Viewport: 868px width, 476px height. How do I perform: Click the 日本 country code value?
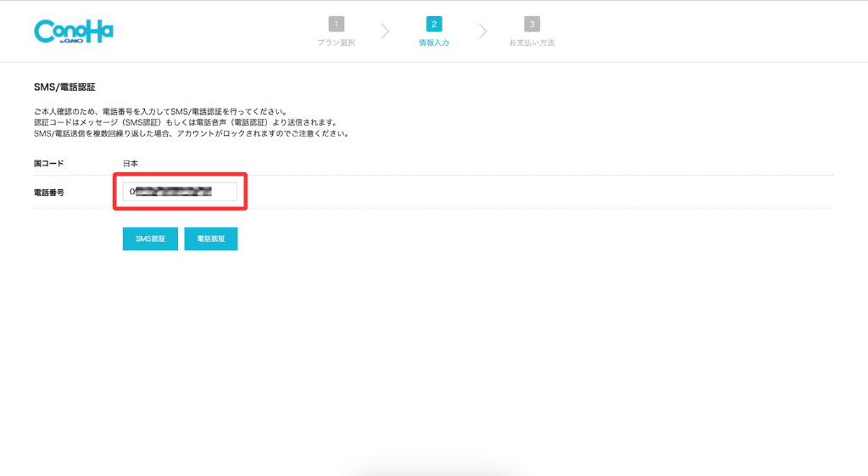131,164
